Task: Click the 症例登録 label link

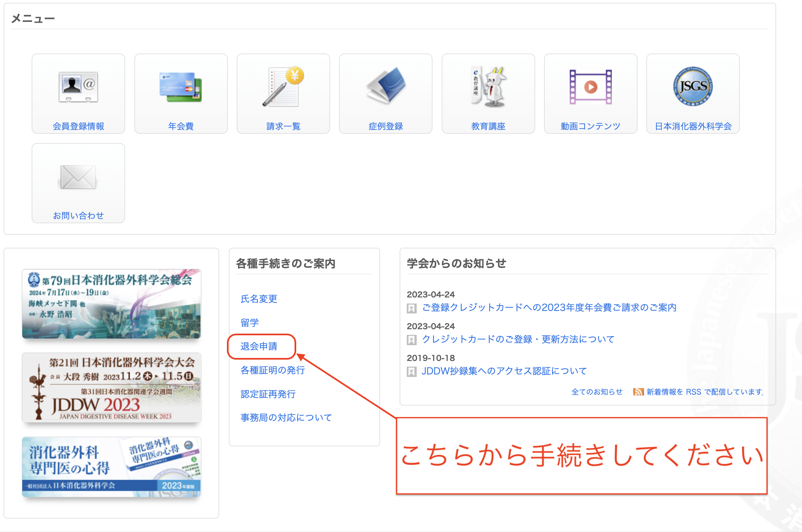Action: click(386, 126)
